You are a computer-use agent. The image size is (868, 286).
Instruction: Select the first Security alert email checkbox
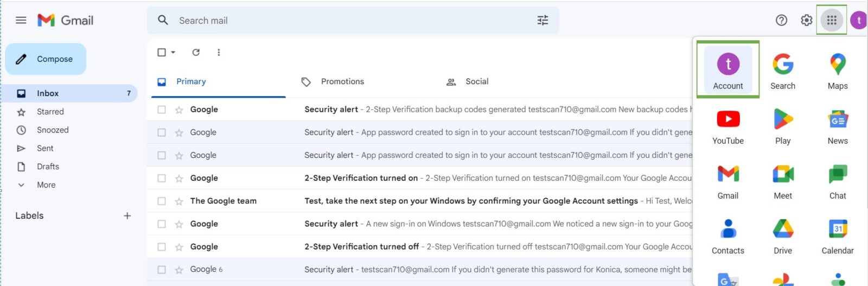(162, 110)
